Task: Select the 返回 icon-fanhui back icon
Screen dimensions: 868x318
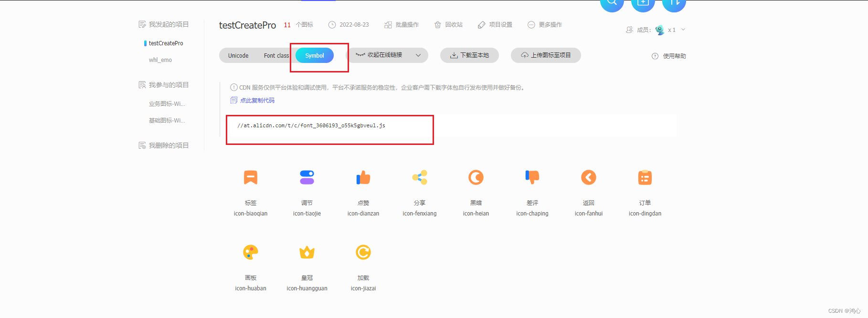Action: pos(589,177)
